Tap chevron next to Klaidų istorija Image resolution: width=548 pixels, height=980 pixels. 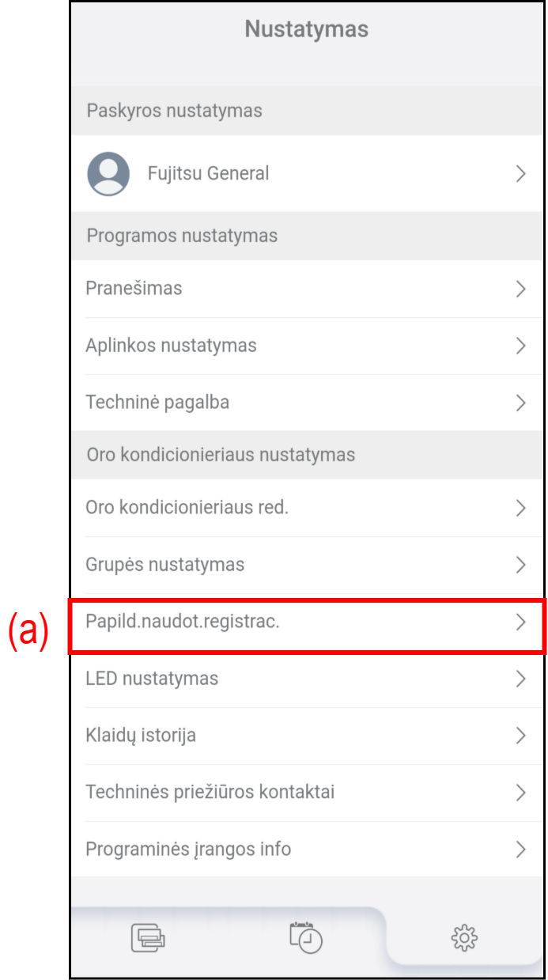(x=520, y=736)
